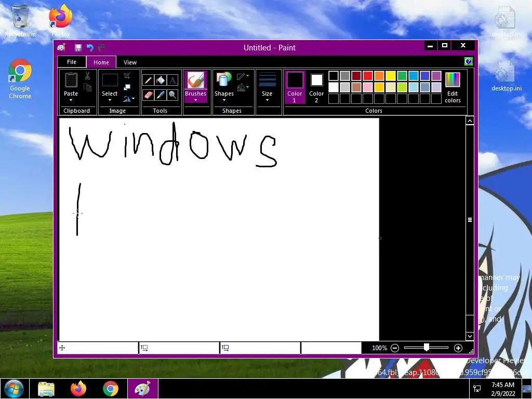Activate Color 2 background selector
This screenshot has width=532, height=399.
tap(316, 87)
